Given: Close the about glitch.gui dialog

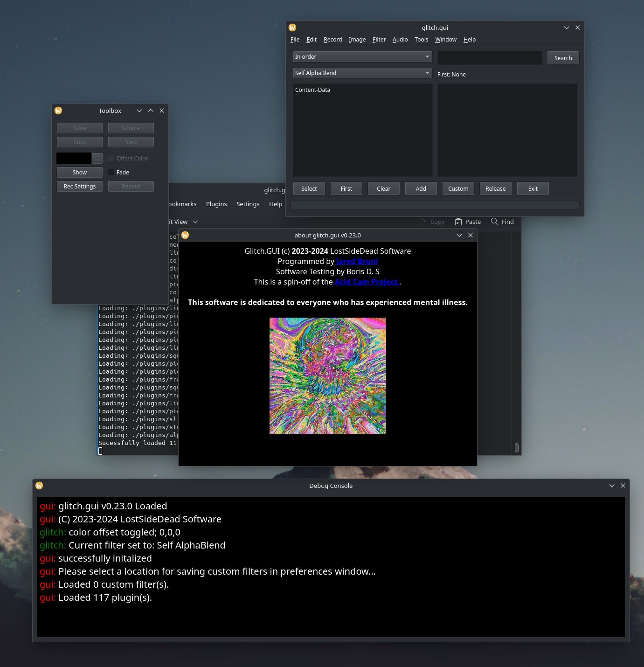Looking at the screenshot, I should 471,235.
